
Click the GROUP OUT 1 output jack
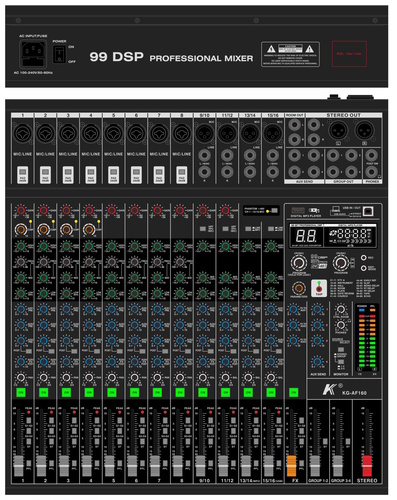point(333,156)
